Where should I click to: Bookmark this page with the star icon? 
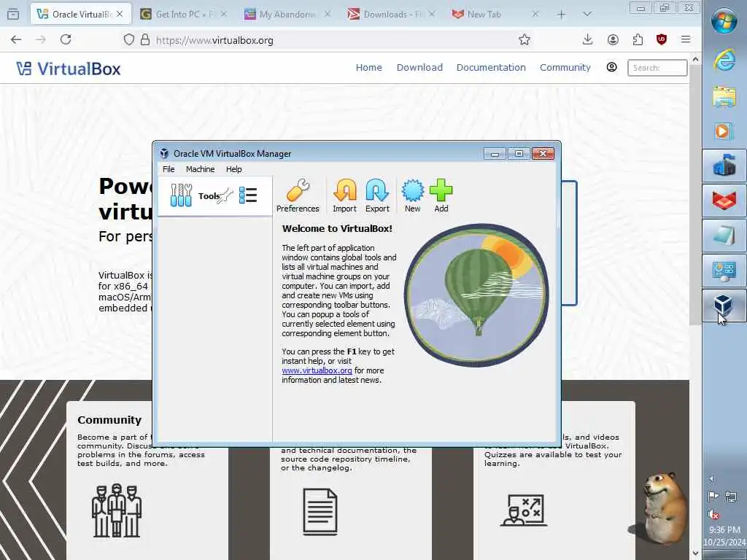525,40
